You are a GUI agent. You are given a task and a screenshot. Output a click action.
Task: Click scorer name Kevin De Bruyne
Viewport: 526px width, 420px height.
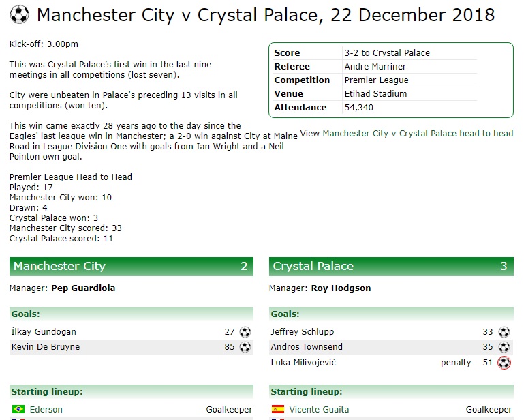(x=46, y=347)
